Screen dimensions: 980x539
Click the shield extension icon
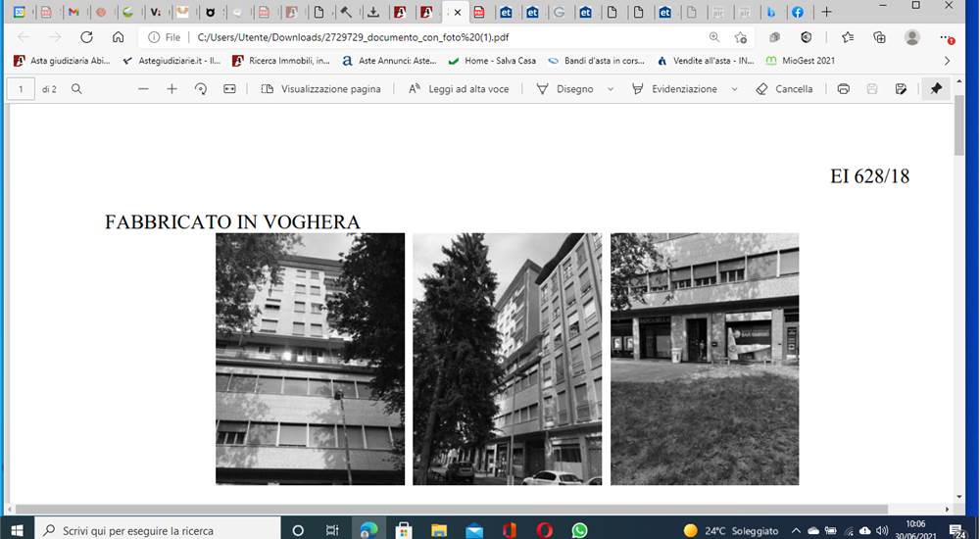(x=807, y=37)
